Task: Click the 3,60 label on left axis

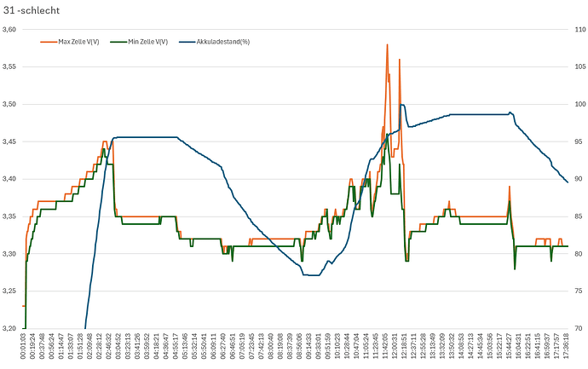Action: click(x=10, y=30)
